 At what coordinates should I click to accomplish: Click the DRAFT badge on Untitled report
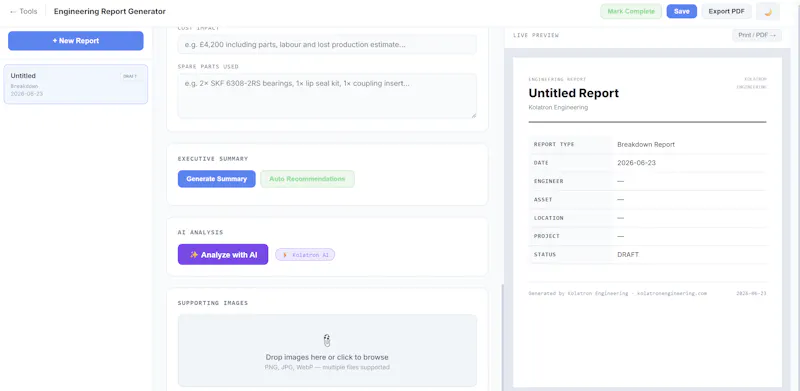130,76
